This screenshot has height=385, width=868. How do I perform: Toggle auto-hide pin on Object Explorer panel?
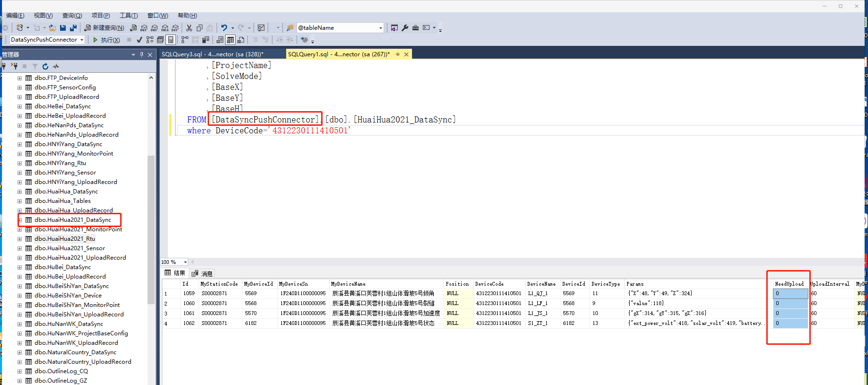click(x=141, y=55)
